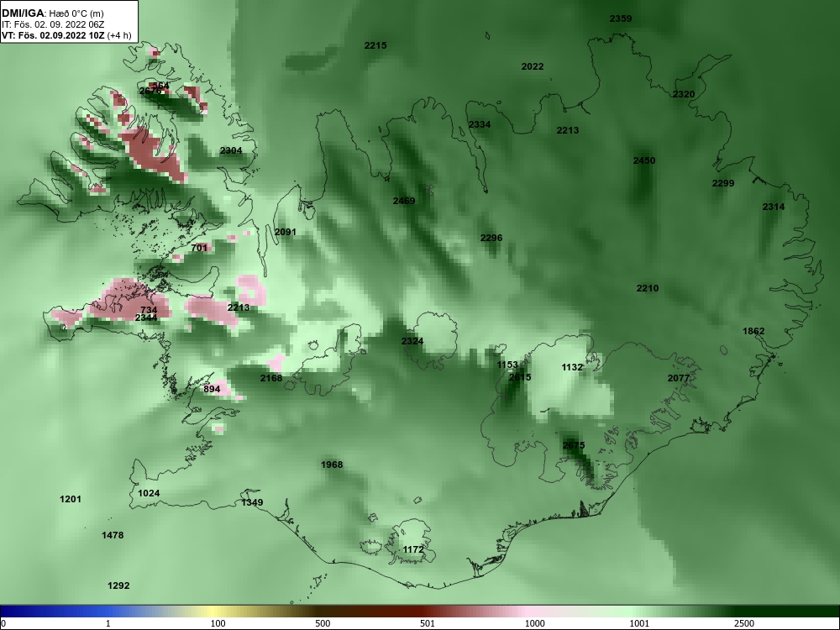This screenshot has width=840, height=630.
Task: Click the map value 734
Action: click(x=149, y=310)
